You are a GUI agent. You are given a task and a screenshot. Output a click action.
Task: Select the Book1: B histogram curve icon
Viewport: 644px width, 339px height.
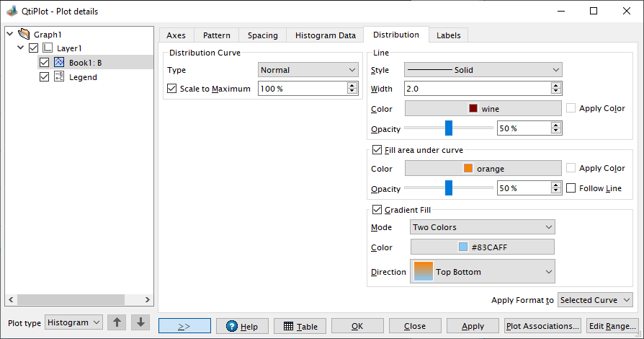click(59, 62)
